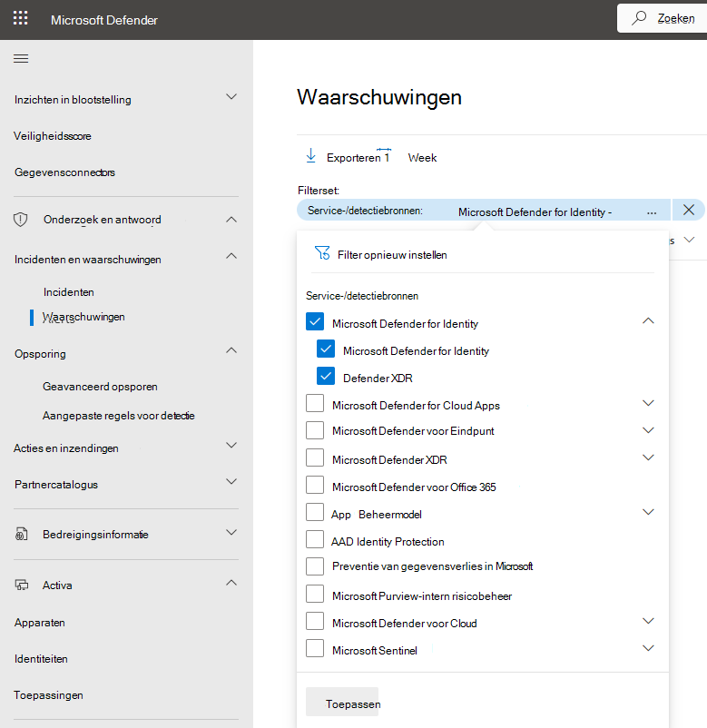Uncheck the Defender XDR sub-option checkbox
This screenshot has height=728, width=707.
point(326,376)
